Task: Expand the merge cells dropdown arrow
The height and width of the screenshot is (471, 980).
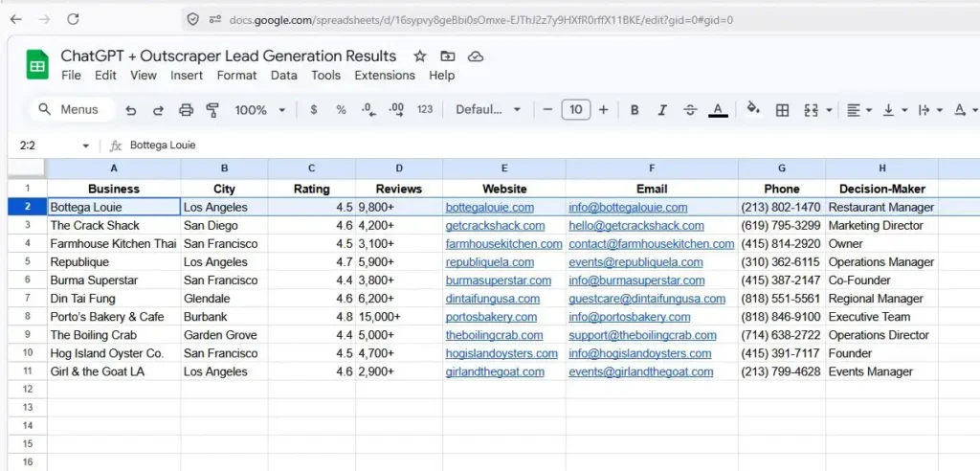Action: (x=829, y=110)
